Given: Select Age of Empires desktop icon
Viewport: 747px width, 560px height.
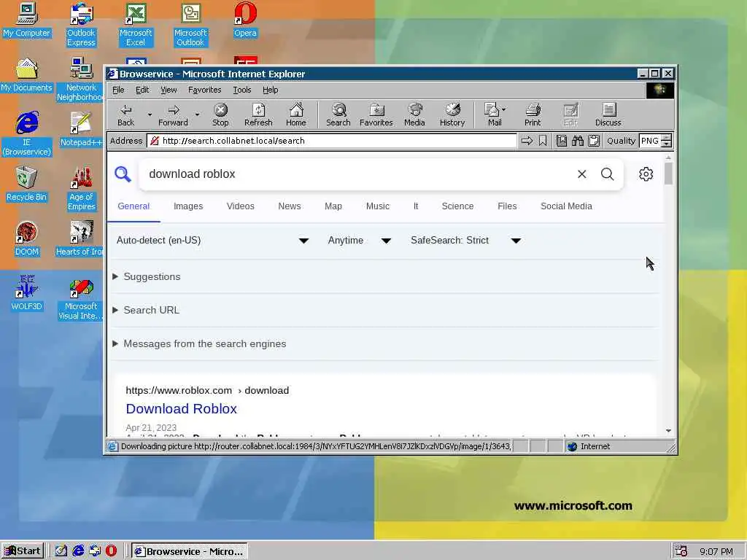Looking at the screenshot, I should (81, 189).
